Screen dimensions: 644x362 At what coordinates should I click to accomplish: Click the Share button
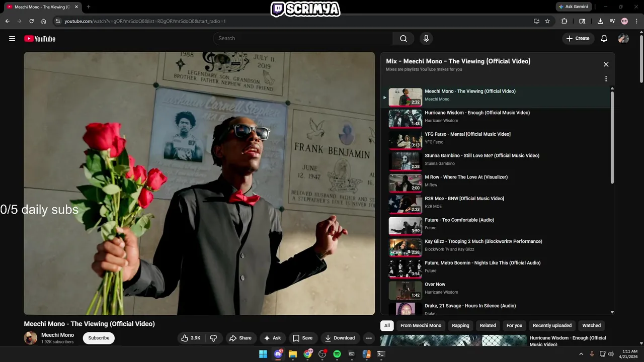coord(240,338)
